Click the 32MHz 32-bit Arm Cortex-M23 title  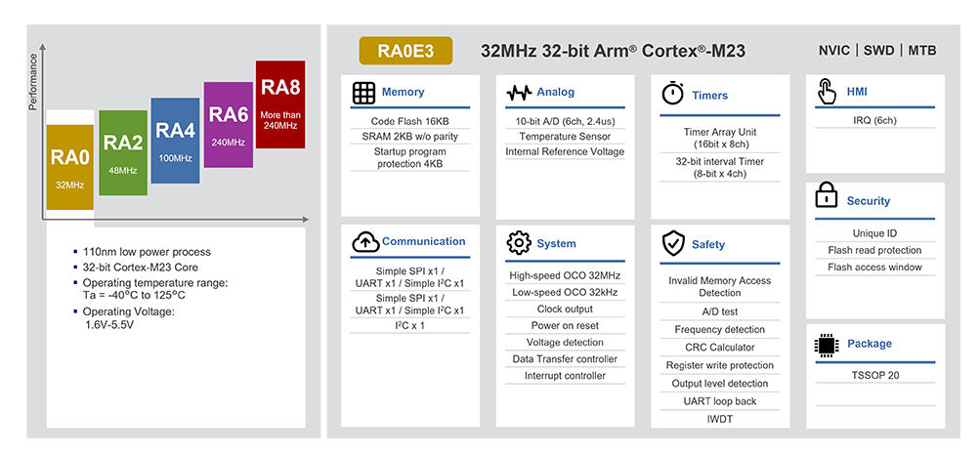[614, 51]
